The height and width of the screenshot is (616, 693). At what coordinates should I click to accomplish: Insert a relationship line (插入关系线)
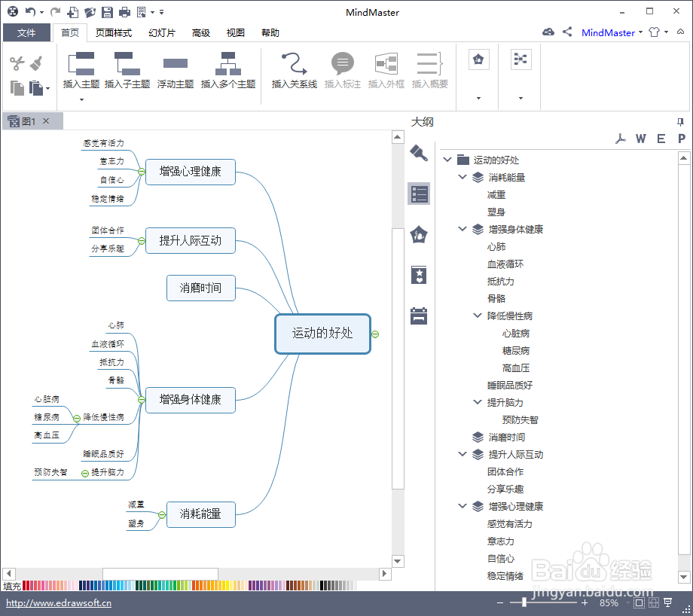pos(295,70)
